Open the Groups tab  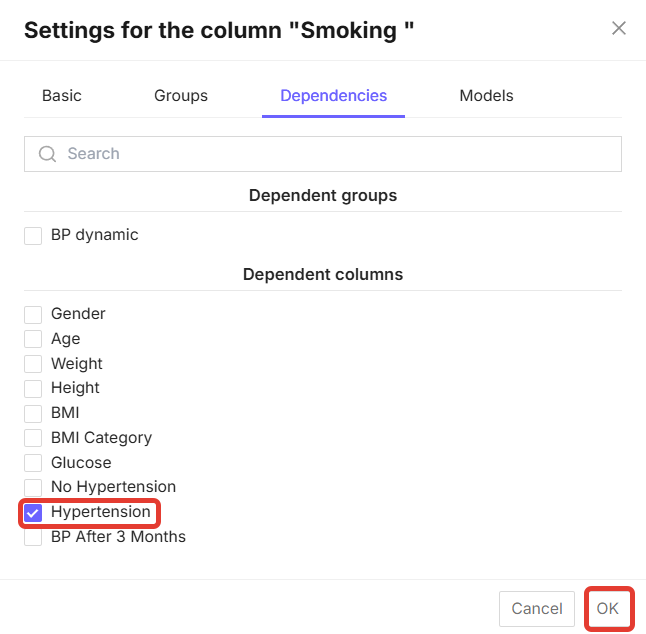point(181,96)
